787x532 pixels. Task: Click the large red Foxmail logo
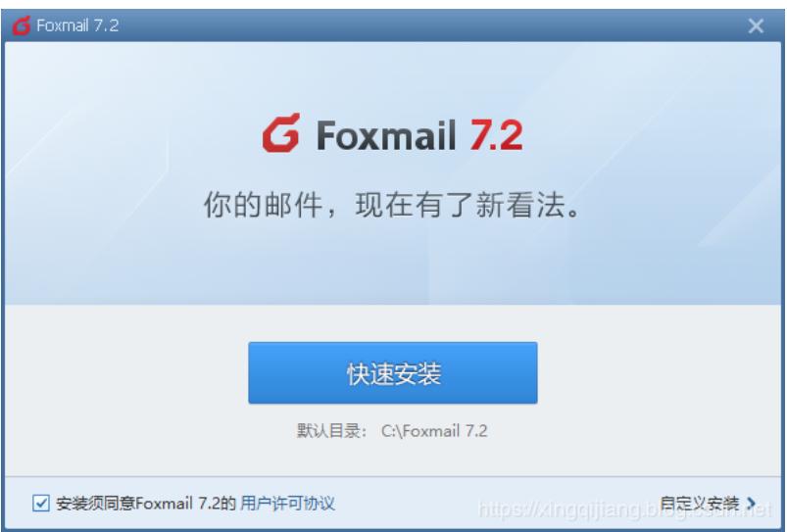pyautogui.click(x=281, y=133)
